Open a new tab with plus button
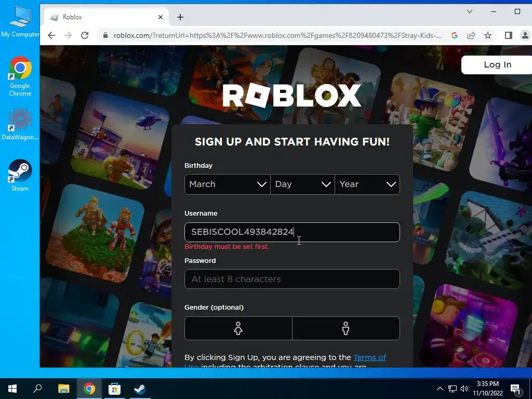The width and height of the screenshot is (532, 399). pos(180,17)
